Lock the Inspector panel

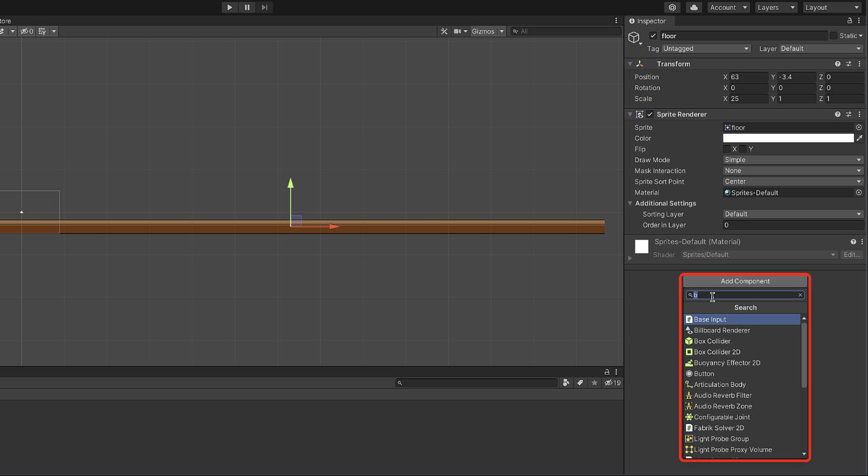pyautogui.click(x=849, y=21)
